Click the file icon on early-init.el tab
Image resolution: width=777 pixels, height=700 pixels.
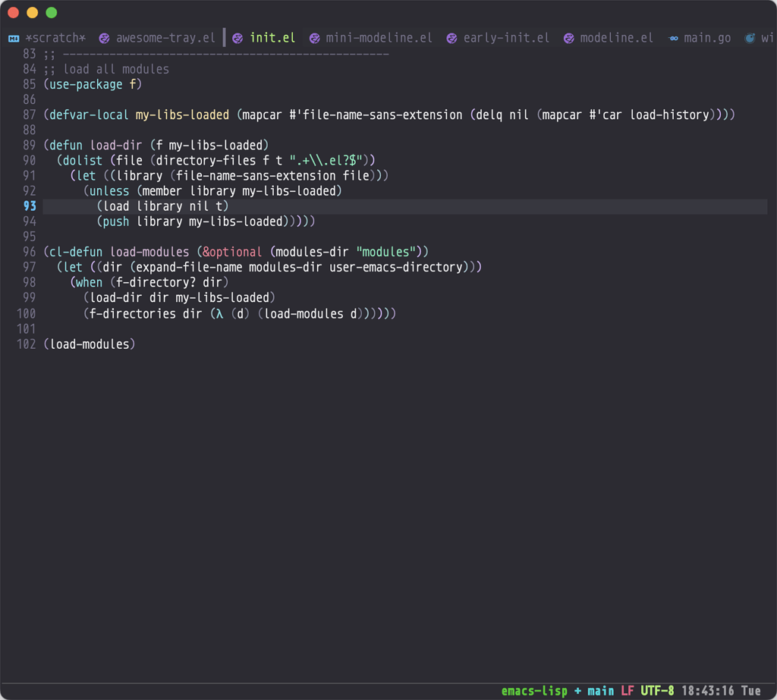pyautogui.click(x=451, y=37)
